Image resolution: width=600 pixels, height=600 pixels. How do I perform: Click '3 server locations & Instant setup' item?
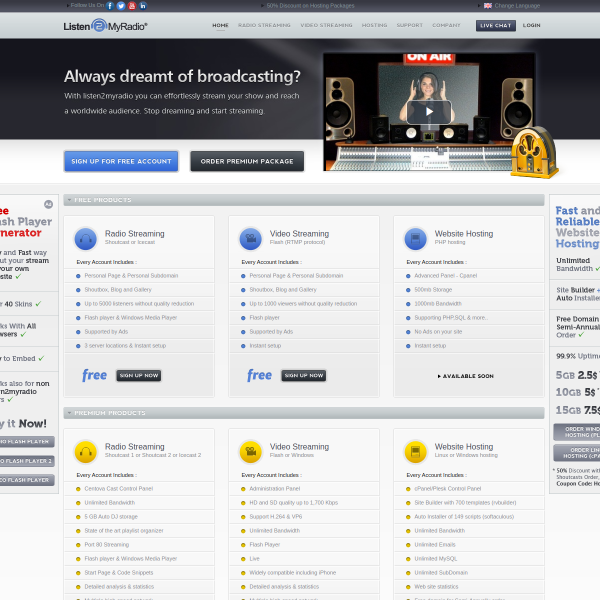click(x=125, y=346)
